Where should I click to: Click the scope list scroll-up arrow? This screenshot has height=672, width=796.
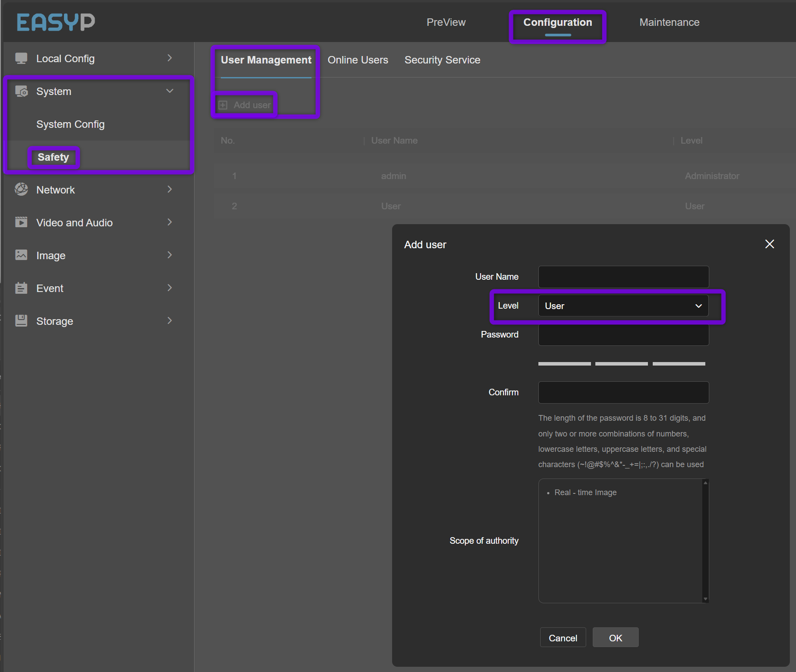coord(705,482)
